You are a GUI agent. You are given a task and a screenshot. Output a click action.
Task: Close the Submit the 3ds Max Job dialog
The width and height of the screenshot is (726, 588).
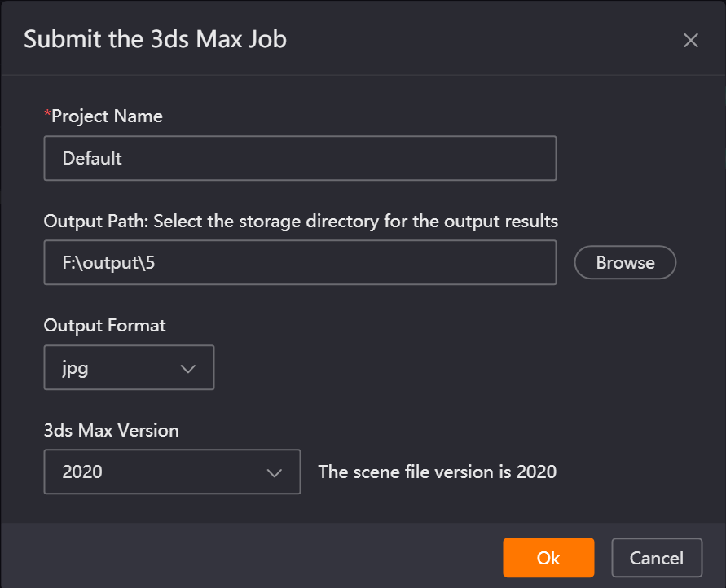pyautogui.click(x=690, y=40)
